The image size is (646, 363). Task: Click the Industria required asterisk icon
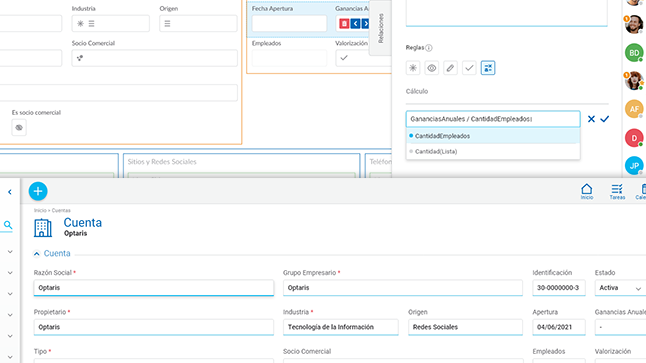(x=80, y=24)
